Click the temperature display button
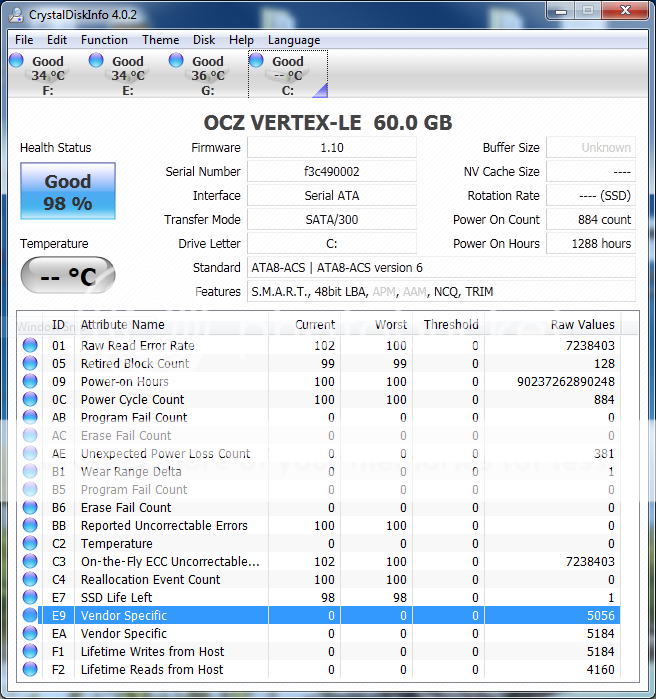This screenshot has width=656, height=699. tap(68, 275)
